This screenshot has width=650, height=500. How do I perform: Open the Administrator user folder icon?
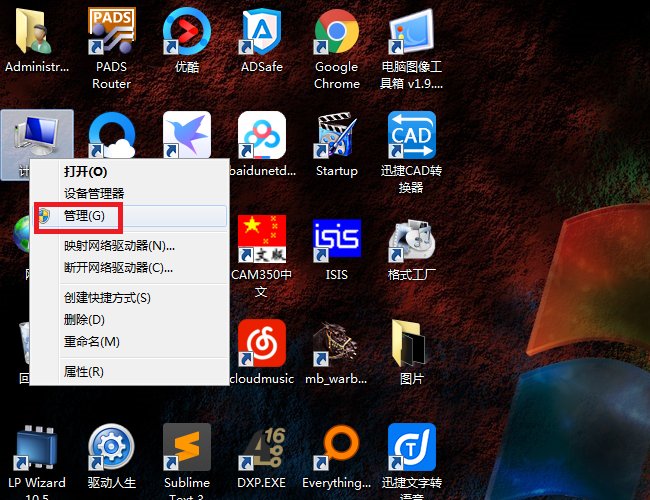(36, 31)
